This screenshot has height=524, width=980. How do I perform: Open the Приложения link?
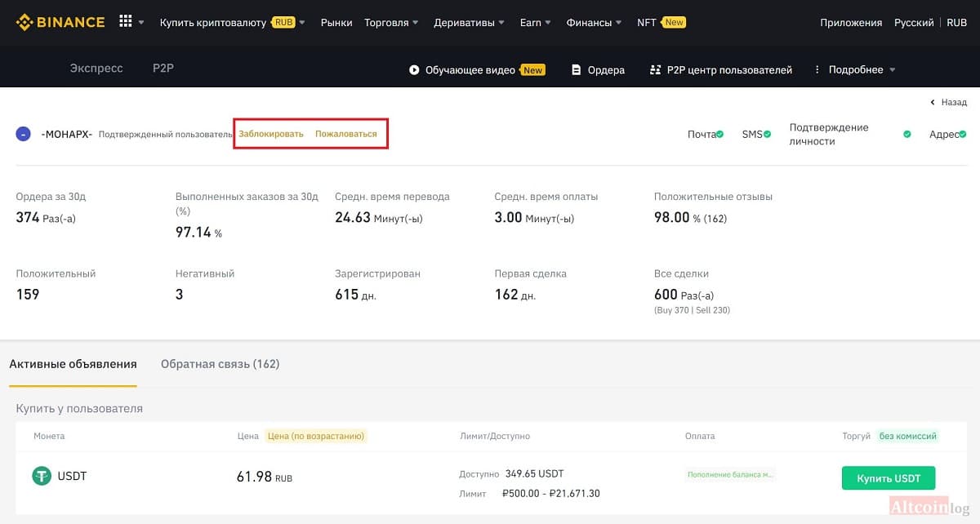click(x=851, y=23)
